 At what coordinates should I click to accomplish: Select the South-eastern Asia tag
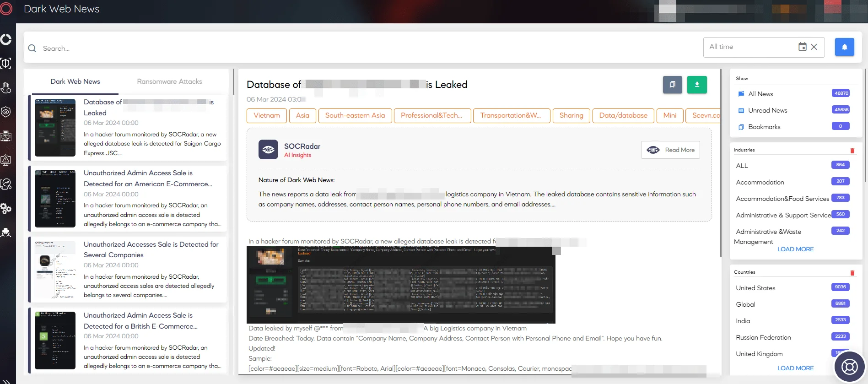pyautogui.click(x=355, y=115)
